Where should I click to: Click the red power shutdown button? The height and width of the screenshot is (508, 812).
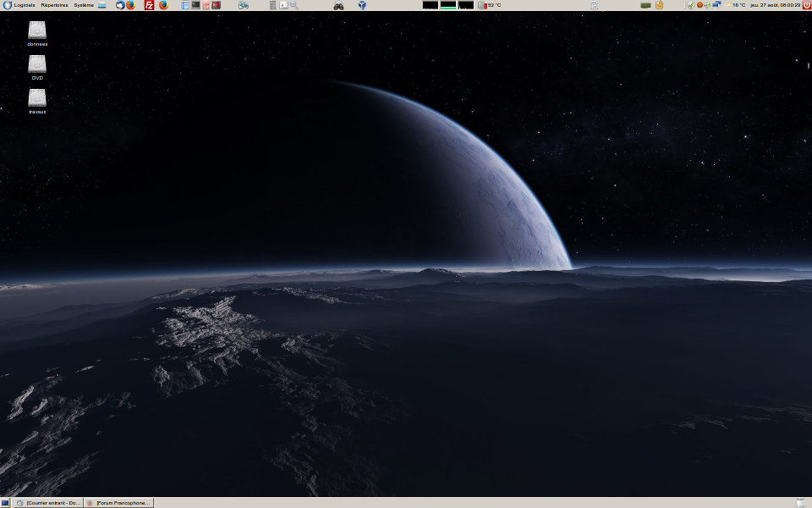[x=806, y=5]
